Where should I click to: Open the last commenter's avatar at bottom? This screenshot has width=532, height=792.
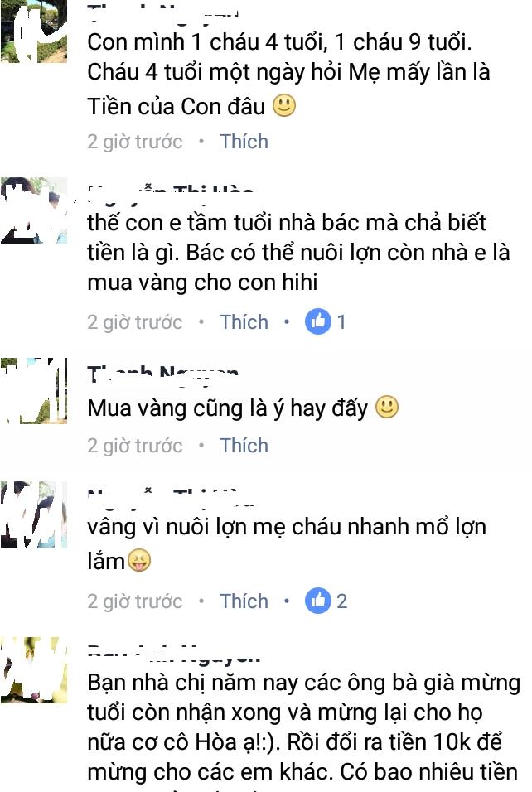[34, 669]
